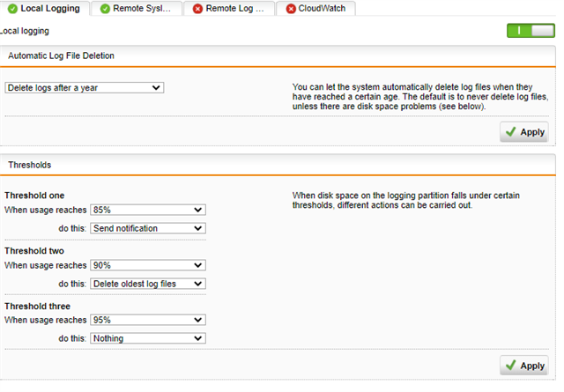Open the Send notification action dropdown
Screen dimensions: 564x392
point(148,228)
